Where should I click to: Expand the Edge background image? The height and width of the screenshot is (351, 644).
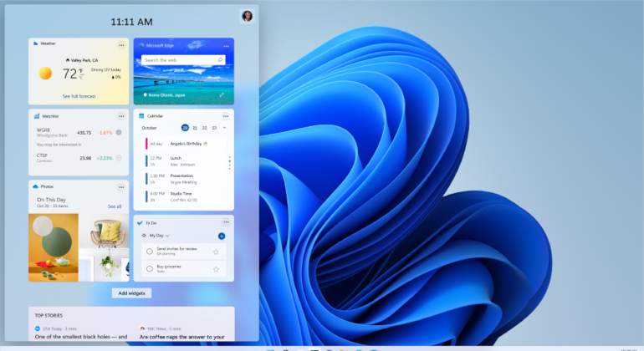tap(222, 94)
